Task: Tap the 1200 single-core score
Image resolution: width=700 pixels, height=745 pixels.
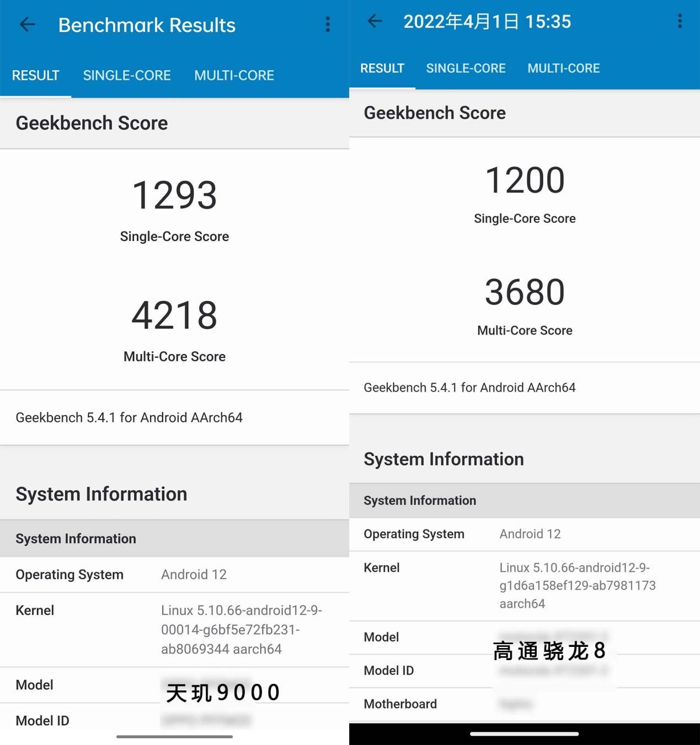Action: point(525,180)
